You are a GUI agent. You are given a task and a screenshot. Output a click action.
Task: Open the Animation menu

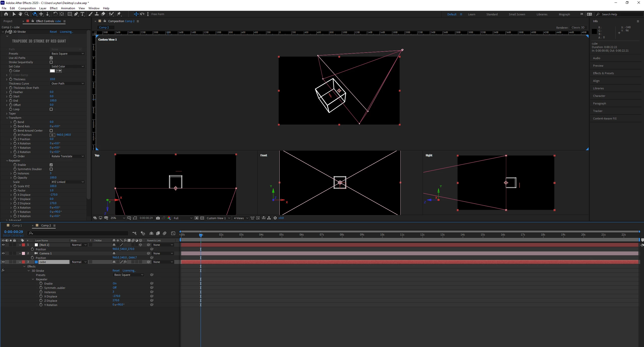click(x=68, y=8)
